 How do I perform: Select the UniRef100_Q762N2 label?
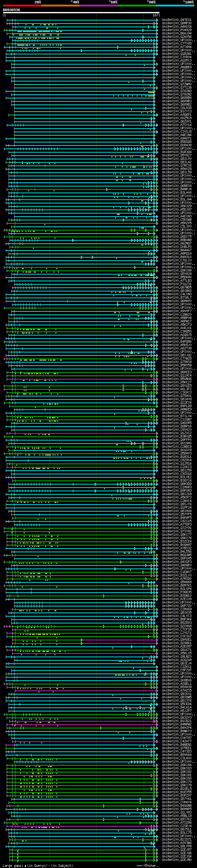176,94
